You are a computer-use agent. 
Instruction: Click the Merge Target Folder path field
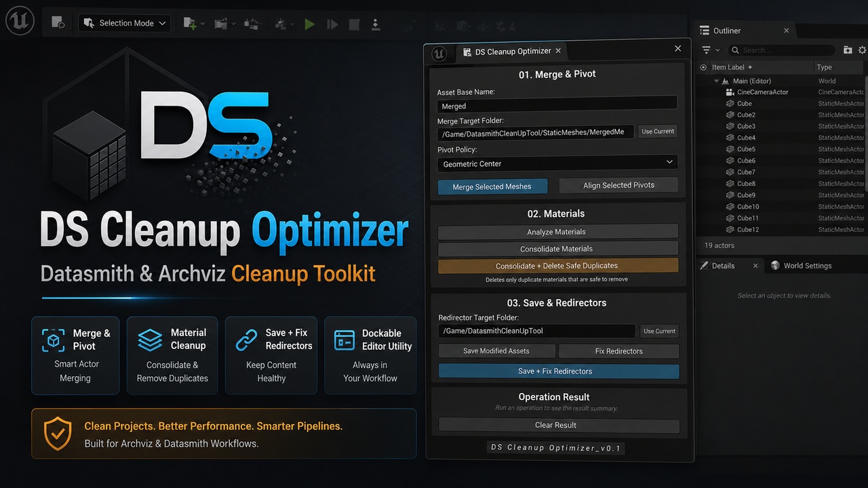point(536,133)
